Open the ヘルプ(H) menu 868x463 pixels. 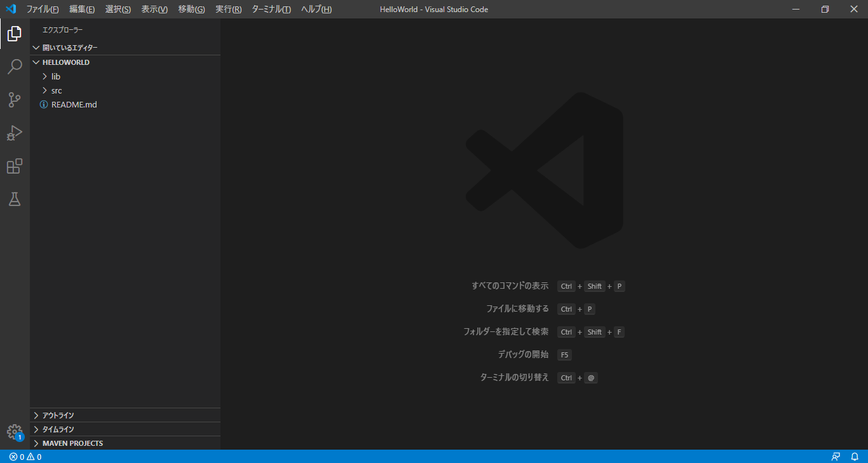coord(316,10)
